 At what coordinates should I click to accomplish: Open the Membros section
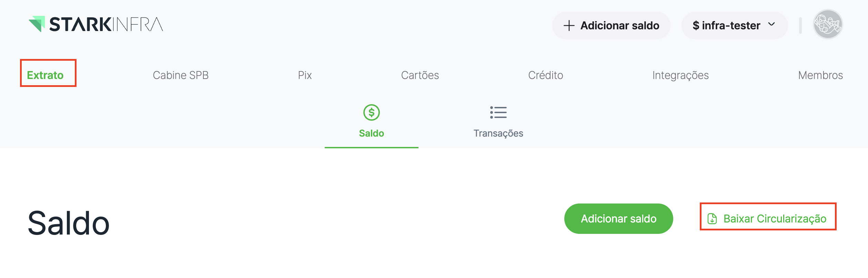[820, 75]
